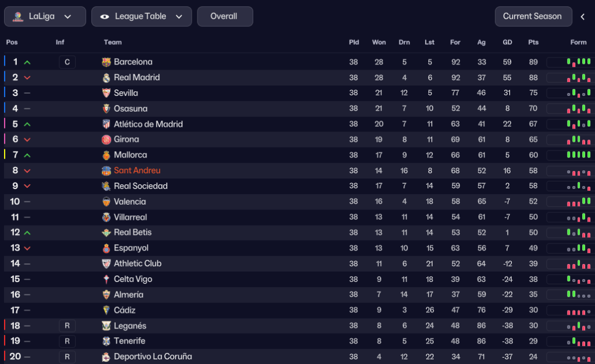This screenshot has width=595, height=364.
Task: Click the Valencia club badge icon
Action: [x=106, y=202]
